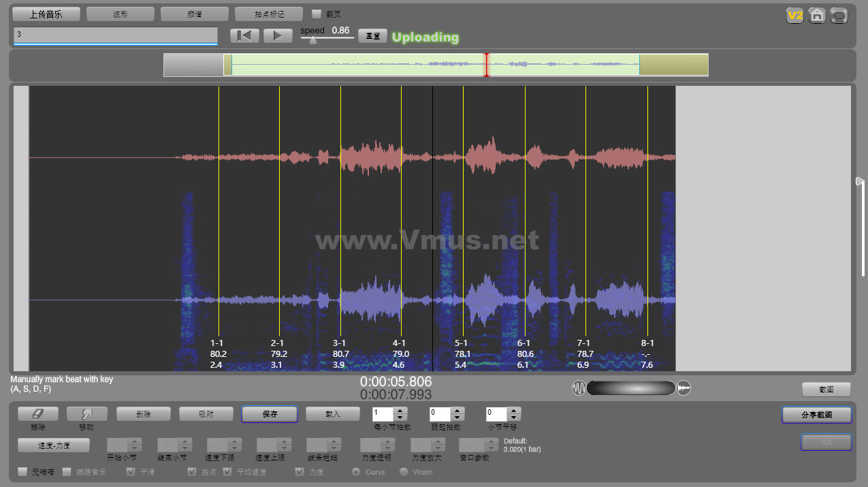Toggle the 拍点 beat points checkbox
Screen dimensions: 868x487
(192, 471)
